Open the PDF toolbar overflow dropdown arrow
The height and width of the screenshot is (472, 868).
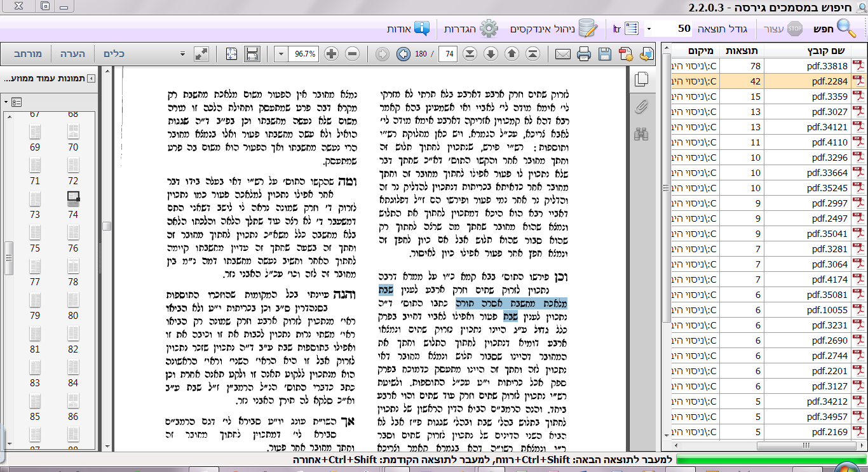(183, 54)
